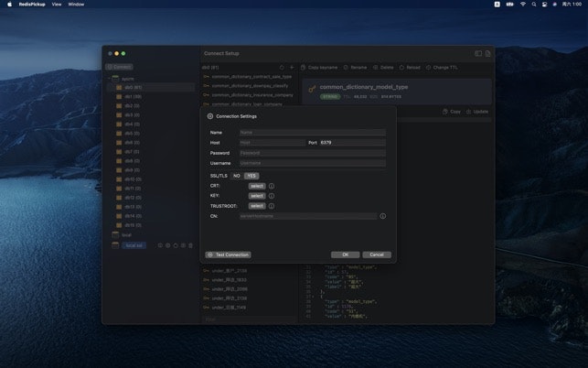Open Control Center in the menu bar
Screen dimensions: 588x368
(544, 5)
